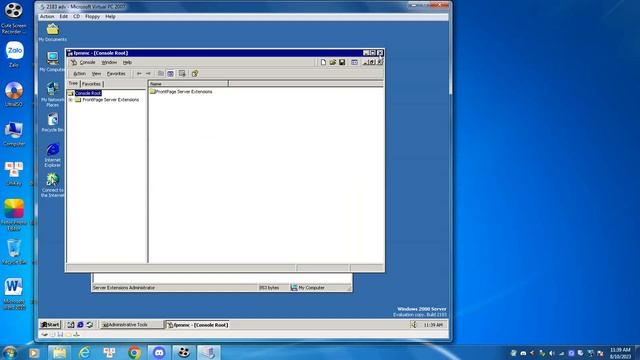The width and height of the screenshot is (640, 360).
Task: Open the Favorites menu in the console toolbar
Action: click(x=116, y=73)
